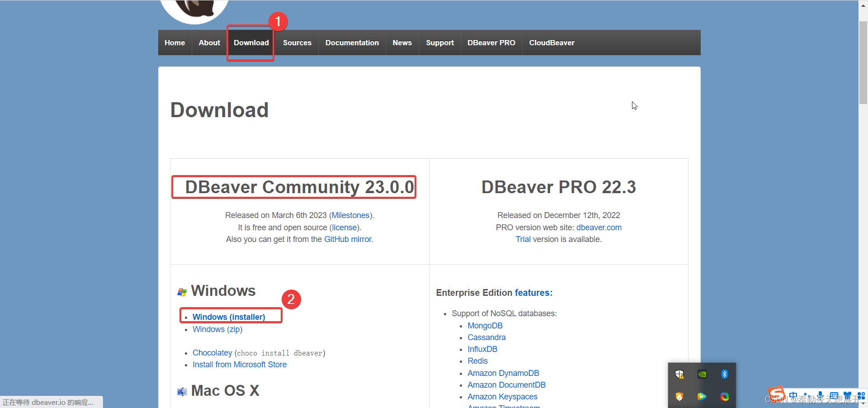Open the colorful swirl tray icon
This screenshot has width=868, height=408.
click(x=724, y=397)
